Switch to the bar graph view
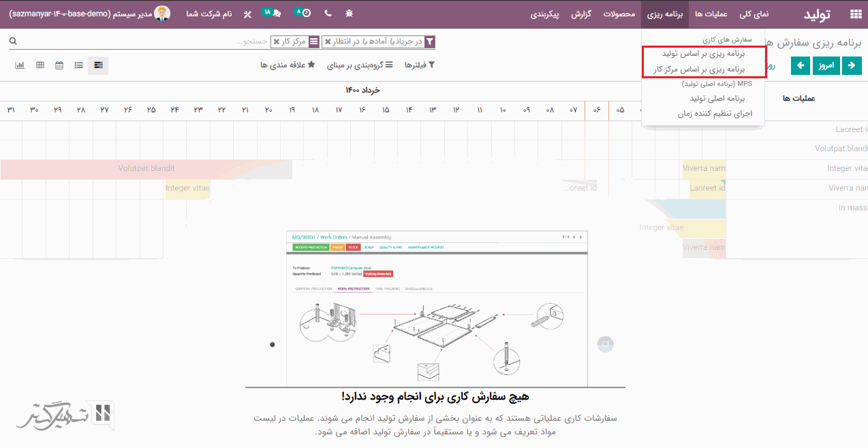This screenshot has height=448, width=868. click(x=20, y=65)
